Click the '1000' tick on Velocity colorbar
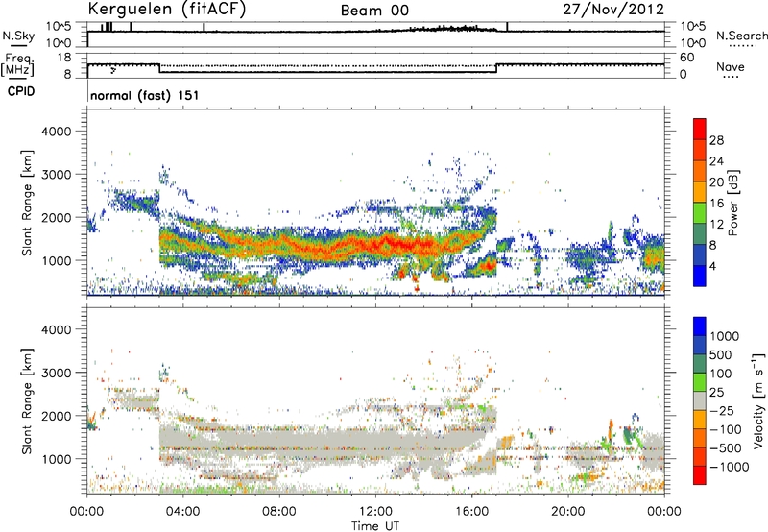Screen dimensions: 768x532 [x=725, y=336]
